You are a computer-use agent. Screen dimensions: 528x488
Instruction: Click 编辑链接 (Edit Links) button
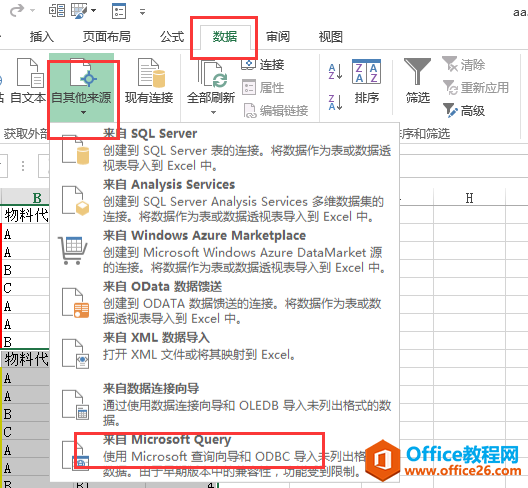pyautogui.click(x=275, y=110)
